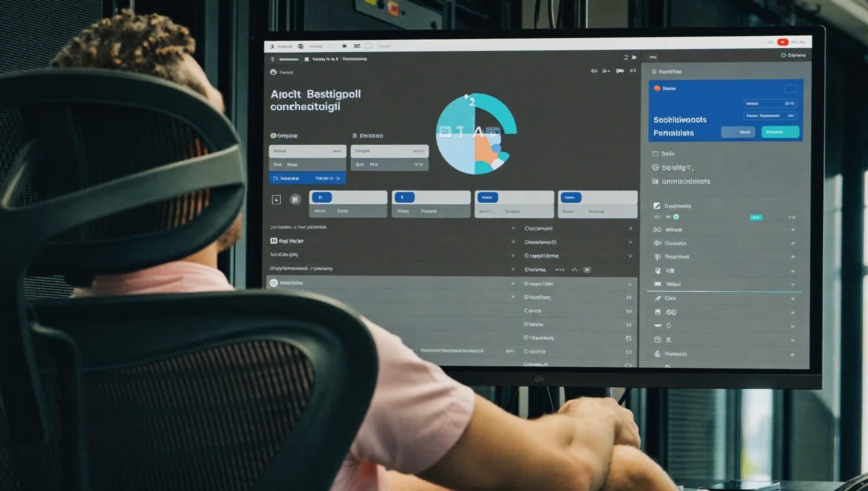Focus the light input field in the left form
This screenshot has height=491, width=868.
click(307, 151)
